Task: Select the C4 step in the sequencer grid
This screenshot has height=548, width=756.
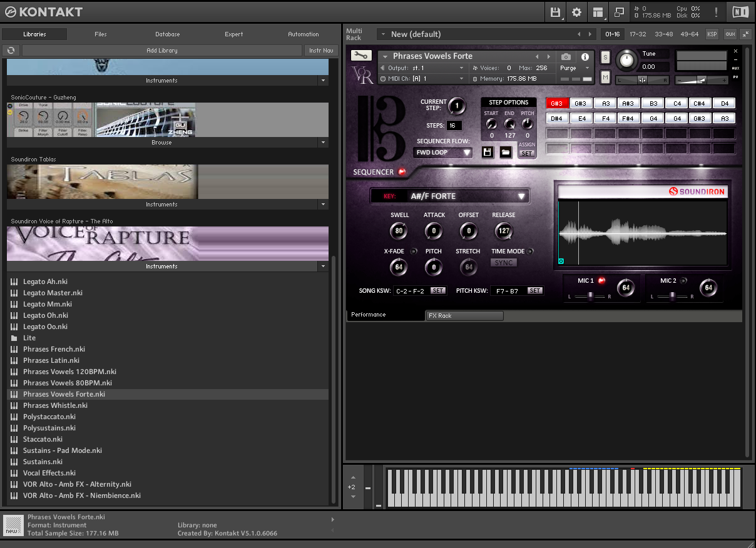Action: tap(677, 103)
